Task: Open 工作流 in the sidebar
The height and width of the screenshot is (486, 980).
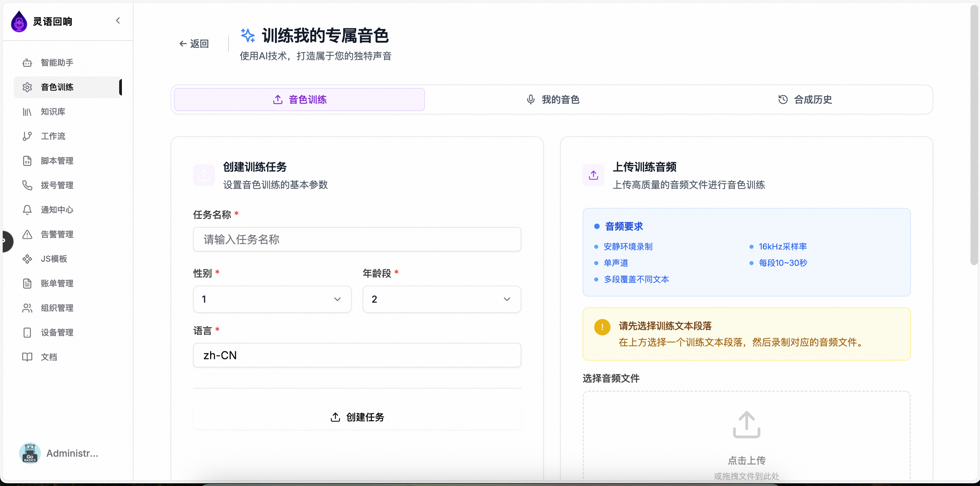Action: point(68,136)
